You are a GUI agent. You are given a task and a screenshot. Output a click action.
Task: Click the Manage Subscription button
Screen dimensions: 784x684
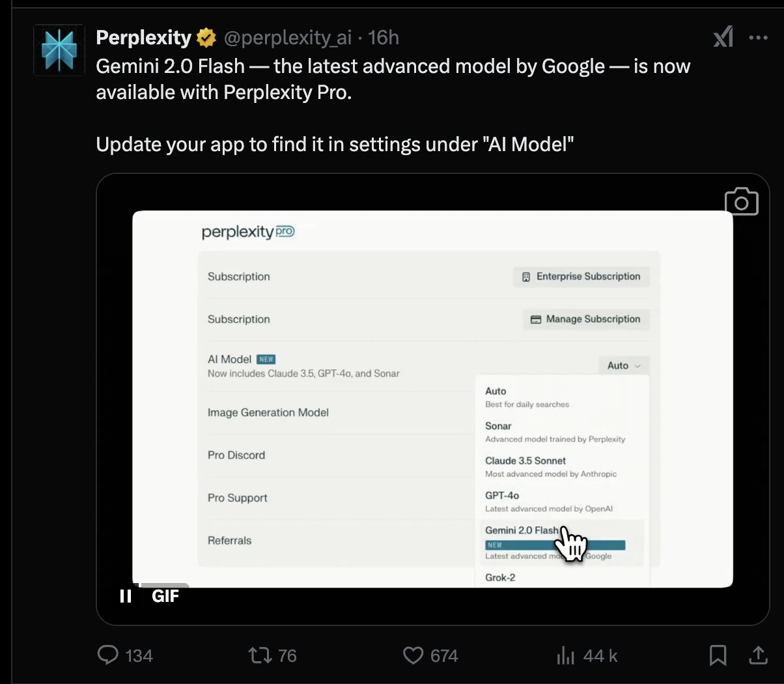point(586,319)
